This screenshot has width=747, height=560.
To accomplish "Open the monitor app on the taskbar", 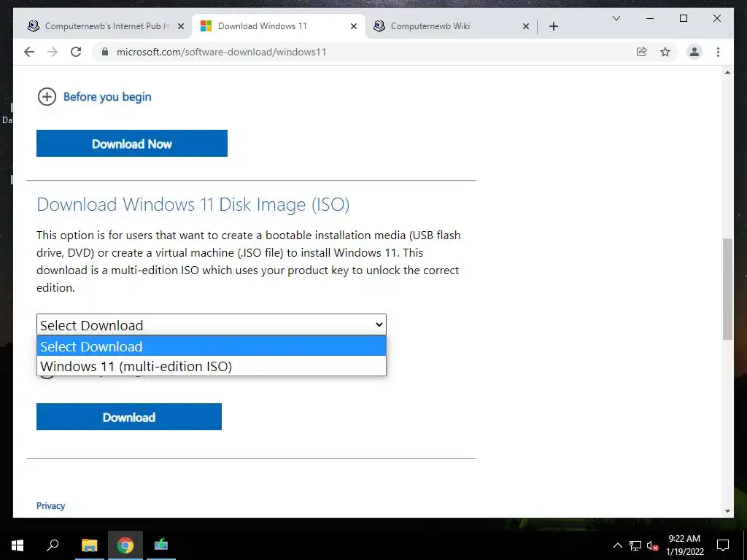I will [x=161, y=545].
